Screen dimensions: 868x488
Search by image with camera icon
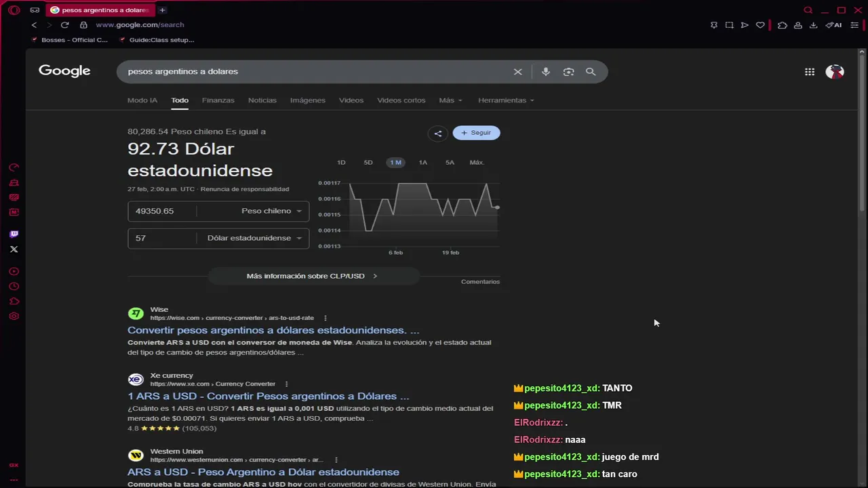(568, 72)
